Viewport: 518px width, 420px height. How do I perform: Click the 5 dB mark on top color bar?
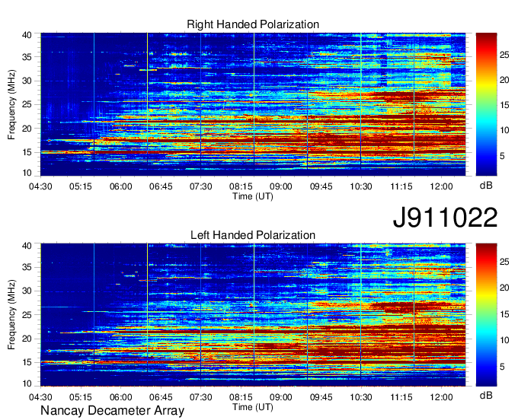click(502, 156)
